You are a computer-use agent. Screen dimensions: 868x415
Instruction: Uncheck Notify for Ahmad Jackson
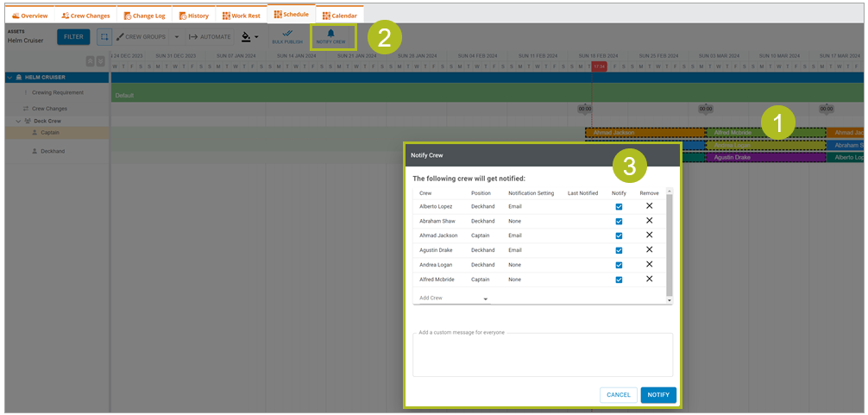click(x=619, y=236)
